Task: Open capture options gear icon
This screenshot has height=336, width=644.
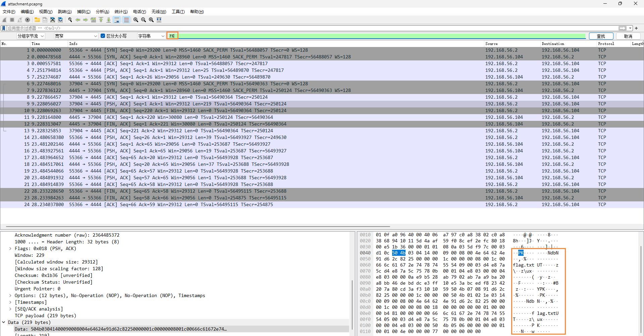Action: [28, 20]
